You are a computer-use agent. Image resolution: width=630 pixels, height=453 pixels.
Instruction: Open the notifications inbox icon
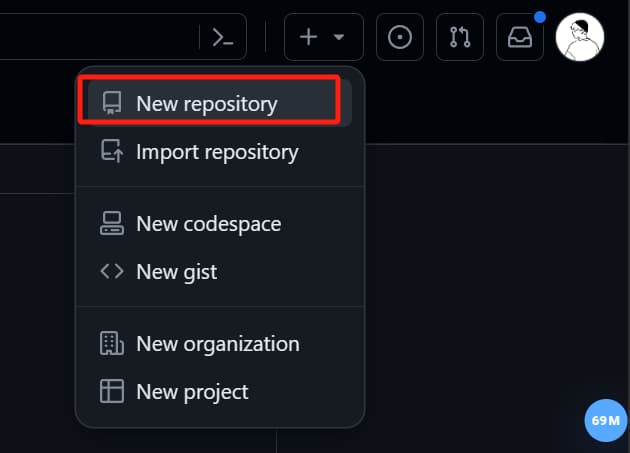[520, 37]
